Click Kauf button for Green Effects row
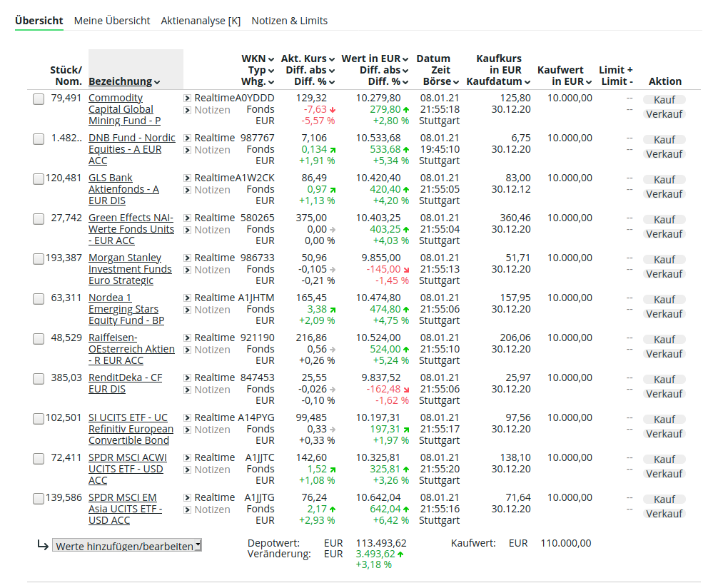Screen dimensions: 723x588 coord(664,220)
